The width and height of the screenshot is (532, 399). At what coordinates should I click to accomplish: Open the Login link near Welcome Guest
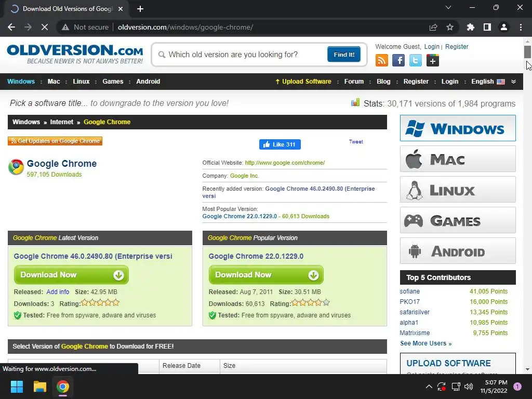click(x=432, y=47)
